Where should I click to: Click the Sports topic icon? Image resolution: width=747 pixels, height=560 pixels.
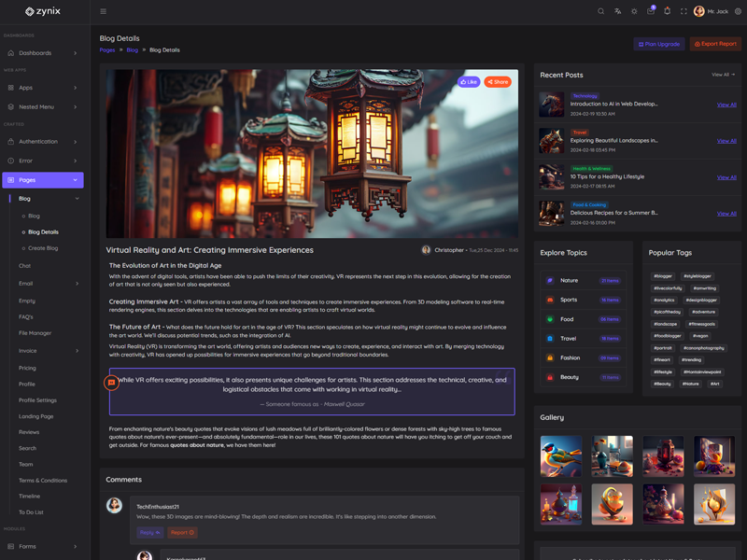550,300
